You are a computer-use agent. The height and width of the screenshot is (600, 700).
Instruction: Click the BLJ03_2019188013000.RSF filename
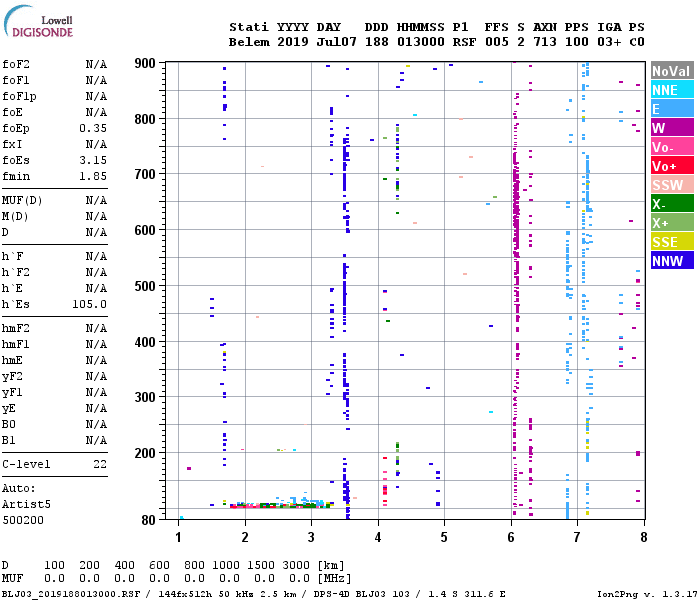(71, 594)
